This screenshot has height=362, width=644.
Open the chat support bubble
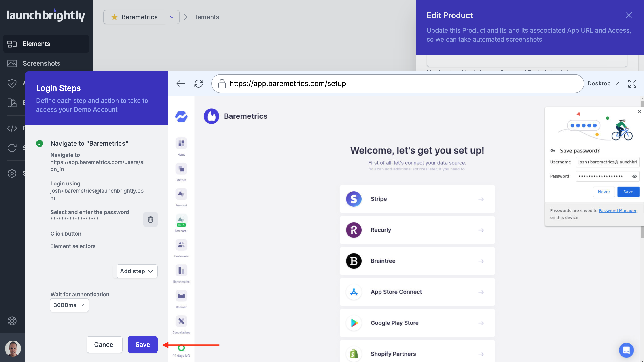626,350
